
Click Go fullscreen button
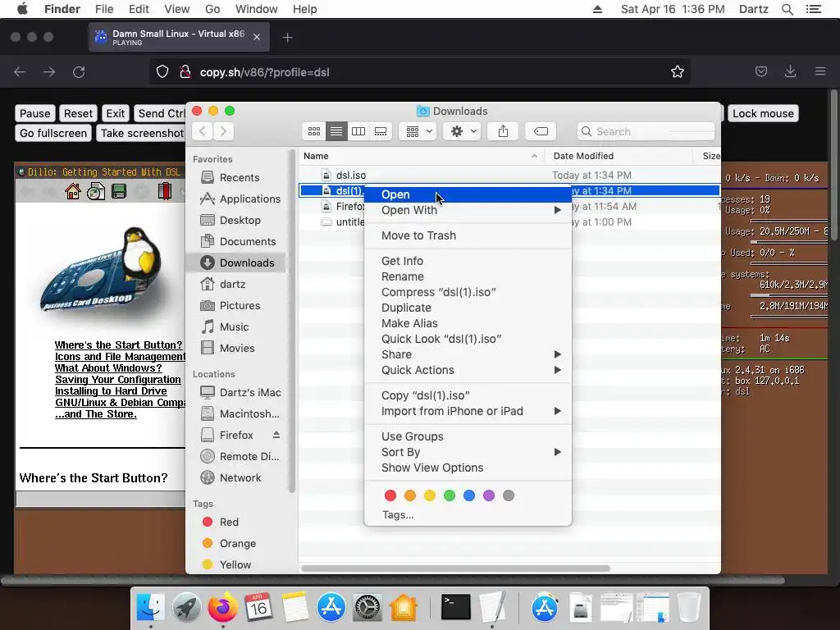coord(53,134)
